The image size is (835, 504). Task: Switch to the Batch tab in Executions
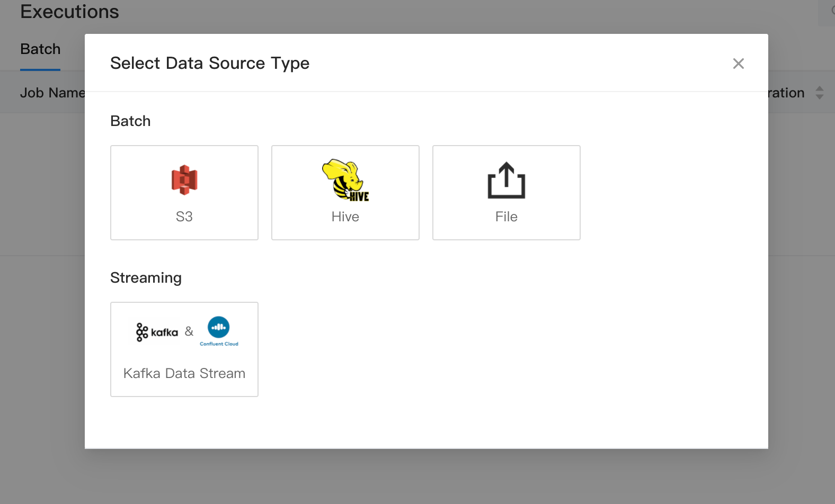pos(40,49)
